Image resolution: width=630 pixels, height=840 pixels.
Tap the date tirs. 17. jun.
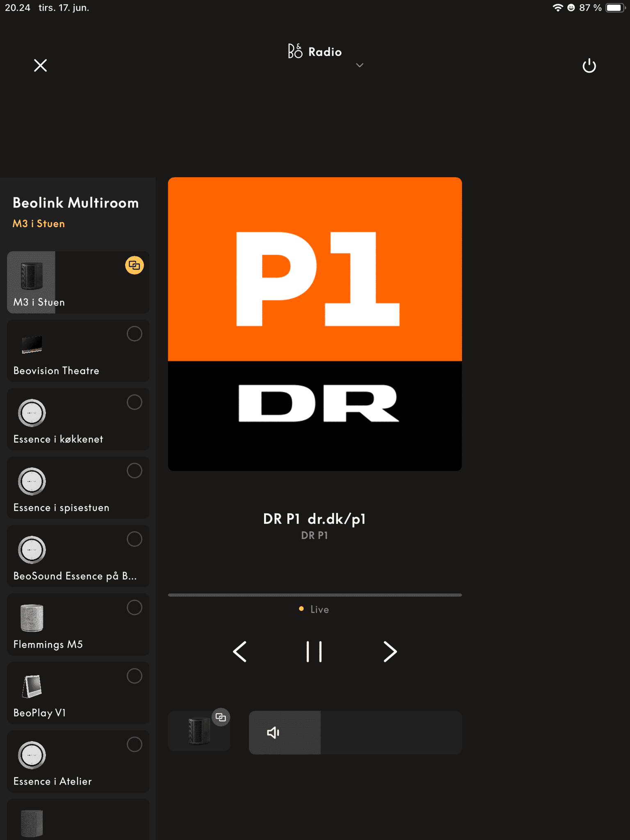pos(64,8)
